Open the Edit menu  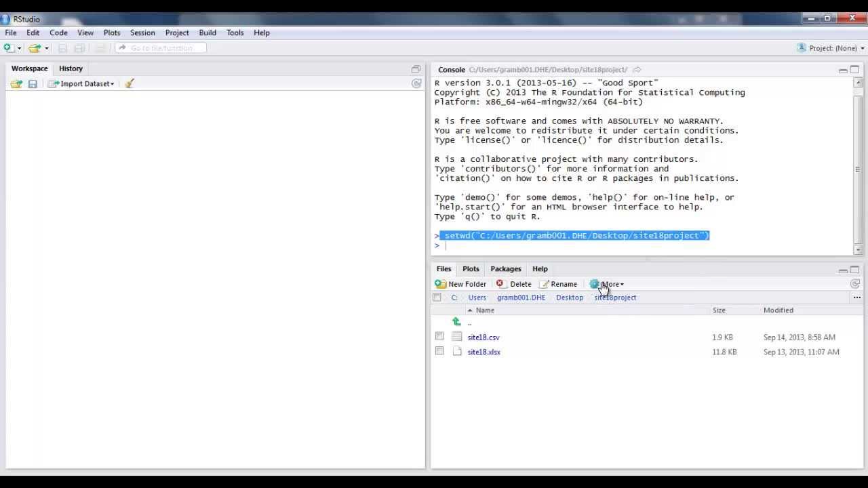[33, 33]
